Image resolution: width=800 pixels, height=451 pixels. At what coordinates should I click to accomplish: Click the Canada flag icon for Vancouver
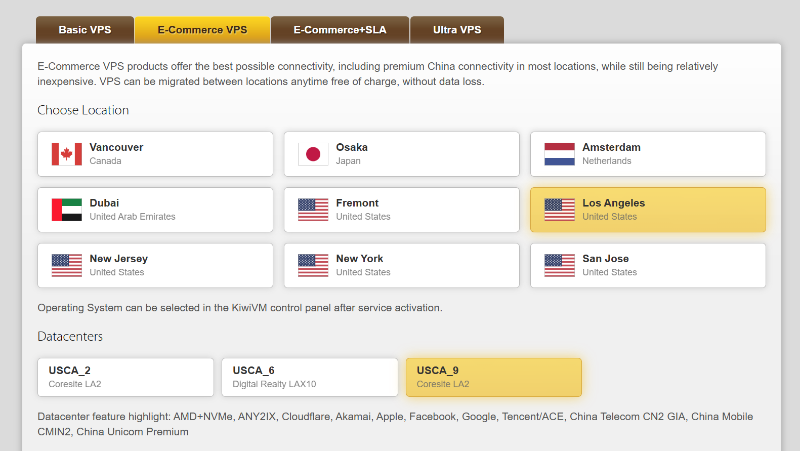coord(67,154)
